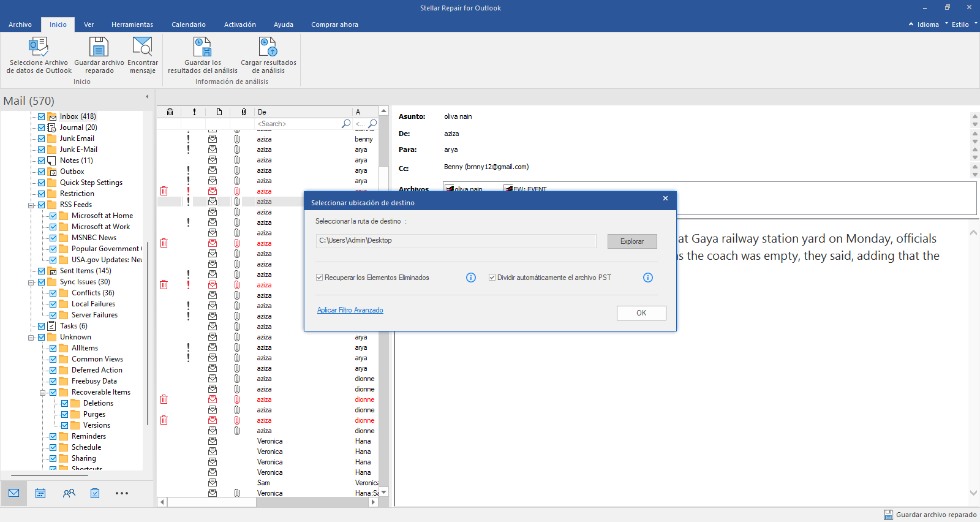Collapse the Sync Issues tree node
Image resolution: width=980 pixels, height=522 pixels.
(x=31, y=282)
